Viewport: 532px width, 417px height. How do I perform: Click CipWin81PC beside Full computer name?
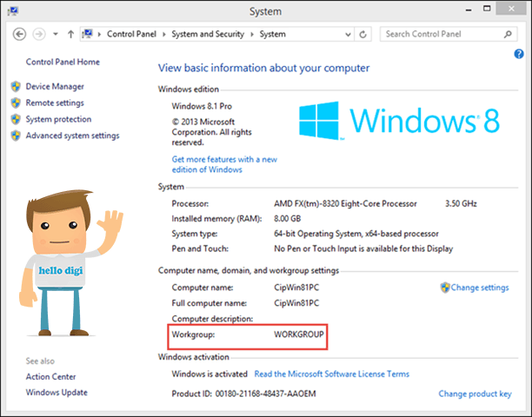296,302
